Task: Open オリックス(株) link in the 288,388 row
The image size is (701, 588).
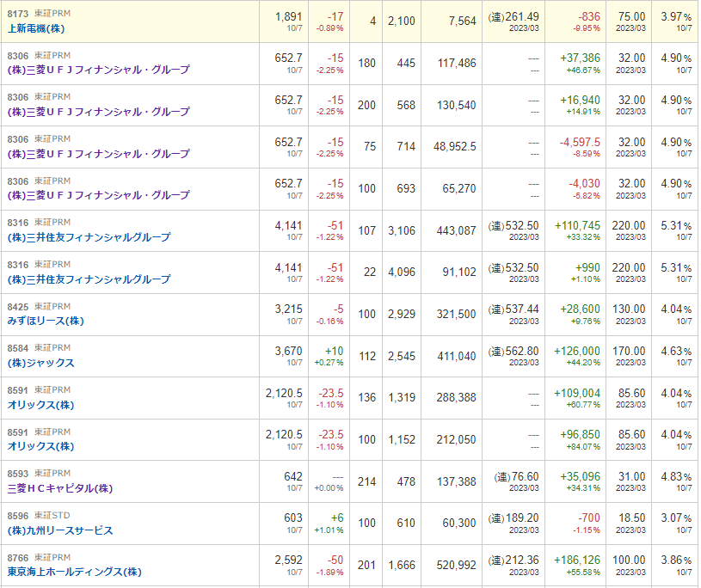Action: tap(40, 405)
